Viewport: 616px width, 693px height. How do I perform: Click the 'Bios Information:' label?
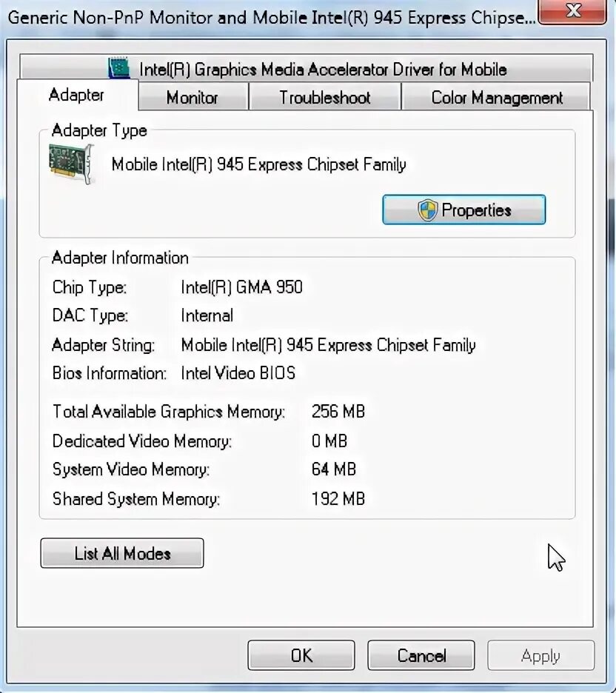click(109, 373)
